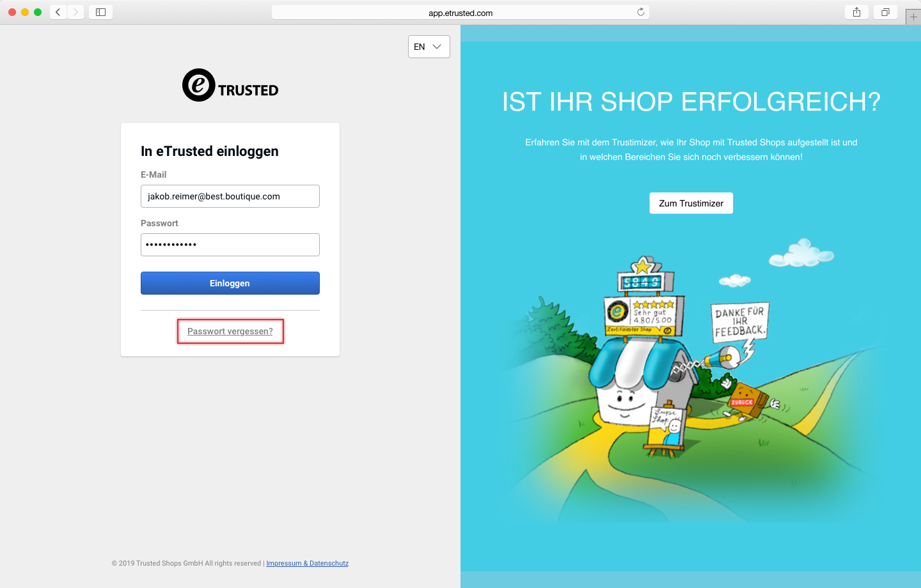Open the Passwort vergessen? link

[230, 331]
